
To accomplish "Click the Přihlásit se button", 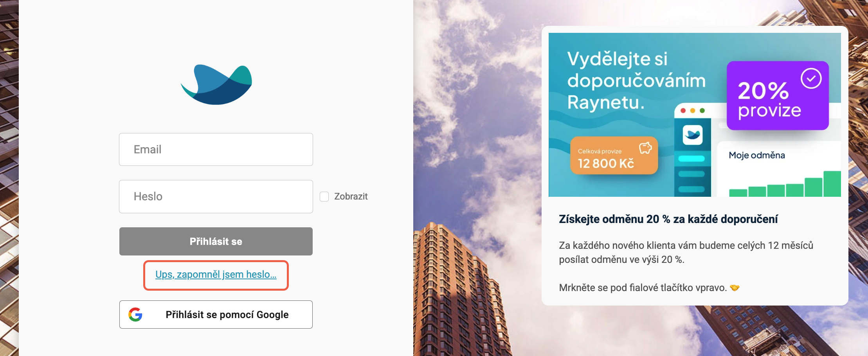I will coord(216,241).
